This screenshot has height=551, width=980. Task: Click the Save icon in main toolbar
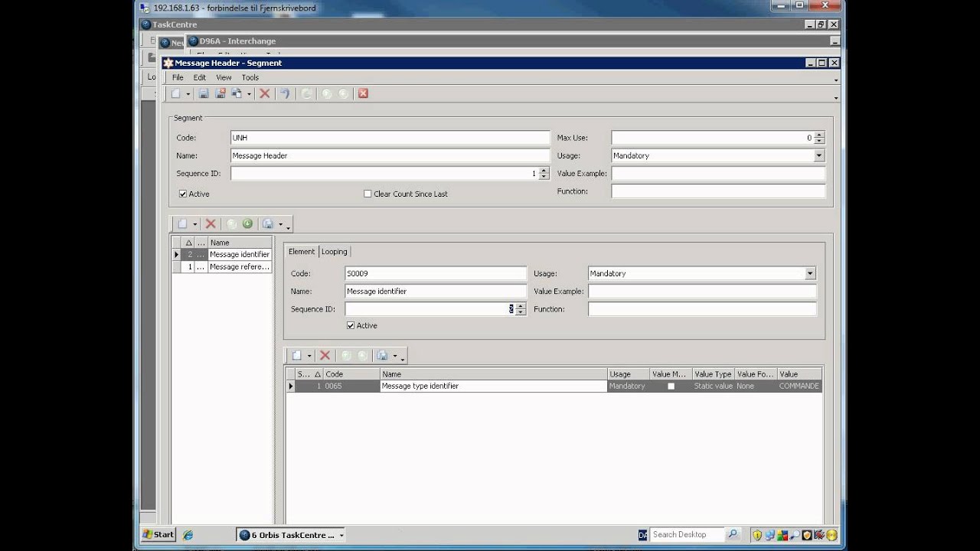(x=204, y=93)
